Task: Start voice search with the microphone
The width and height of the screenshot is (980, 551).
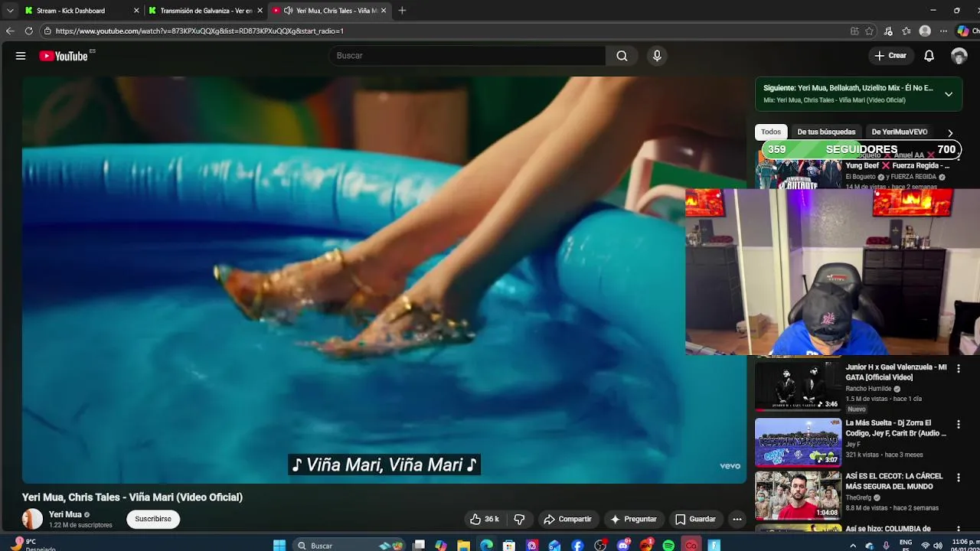Action: 657,56
